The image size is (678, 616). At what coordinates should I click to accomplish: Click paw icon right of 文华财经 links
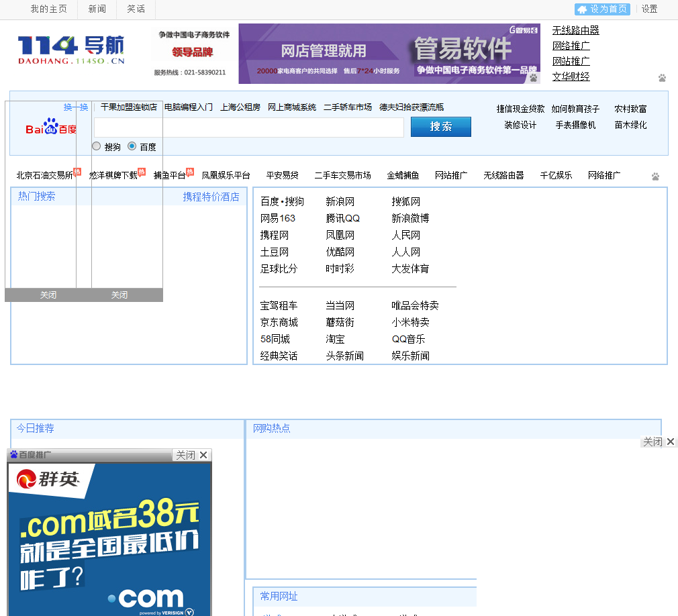click(x=662, y=79)
